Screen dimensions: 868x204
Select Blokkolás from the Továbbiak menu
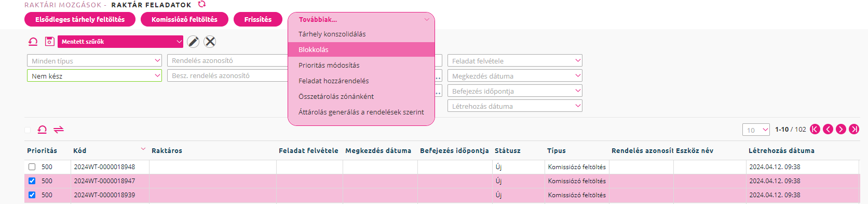pyautogui.click(x=361, y=49)
